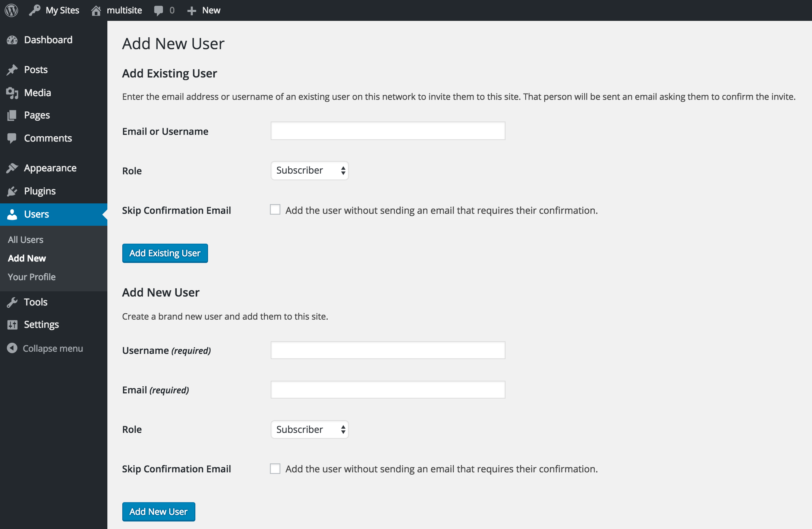Select Subscriber role from dropdown
The width and height of the screenshot is (812, 529).
(x=309, y=171)
